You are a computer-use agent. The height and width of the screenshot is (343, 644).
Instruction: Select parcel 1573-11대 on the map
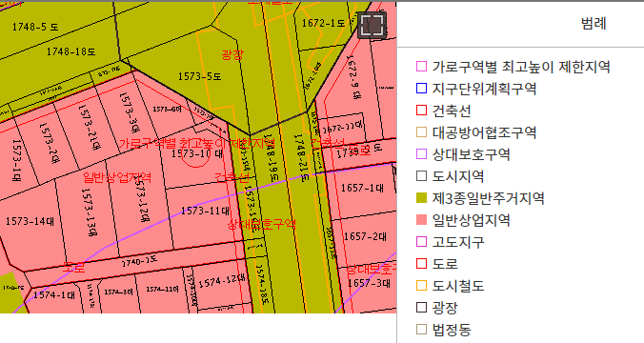tap(205, 212)
